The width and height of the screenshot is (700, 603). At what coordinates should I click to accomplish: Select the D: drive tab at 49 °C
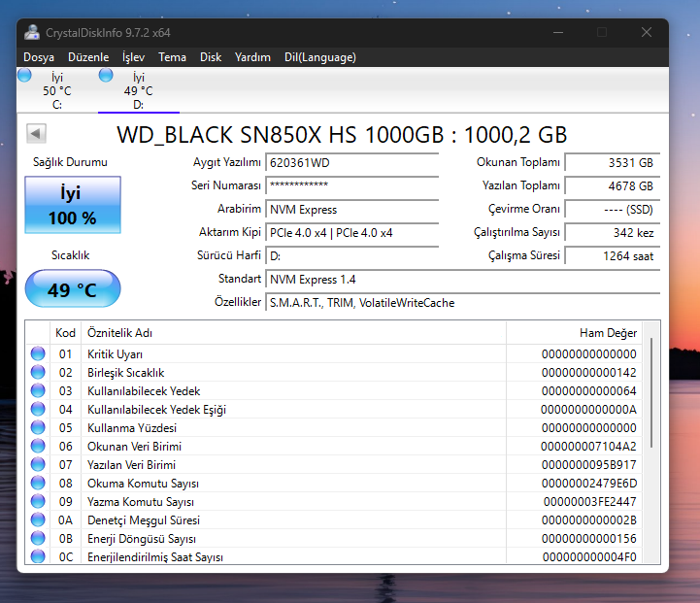pyautogui.click(x=139, y=90)
